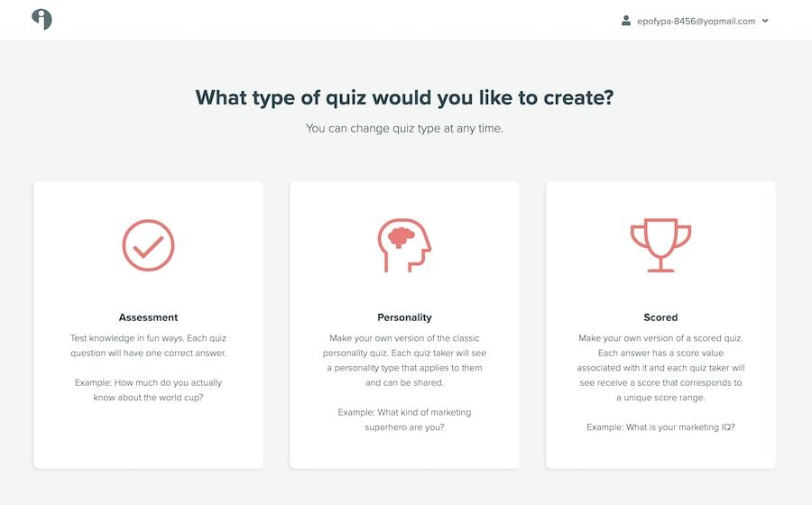Select the Scored trophy icon
The height and width of the screenshot is (505, 812).
(660, 245)
